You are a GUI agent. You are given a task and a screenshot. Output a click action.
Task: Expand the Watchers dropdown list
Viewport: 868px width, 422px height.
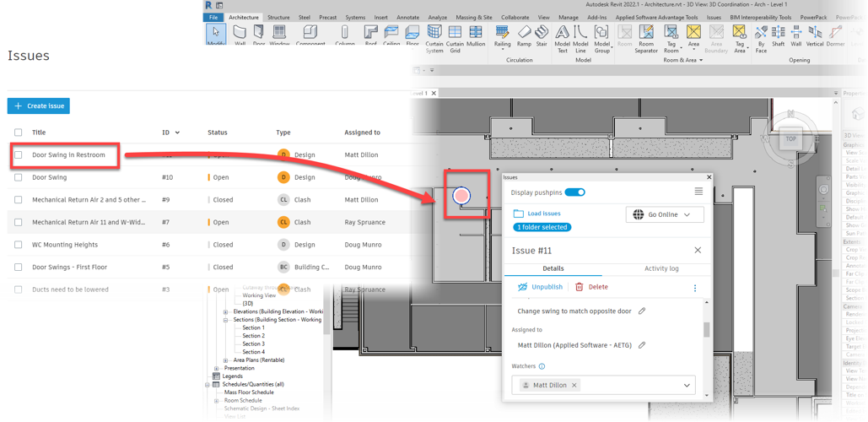click(x=687, y=385)
